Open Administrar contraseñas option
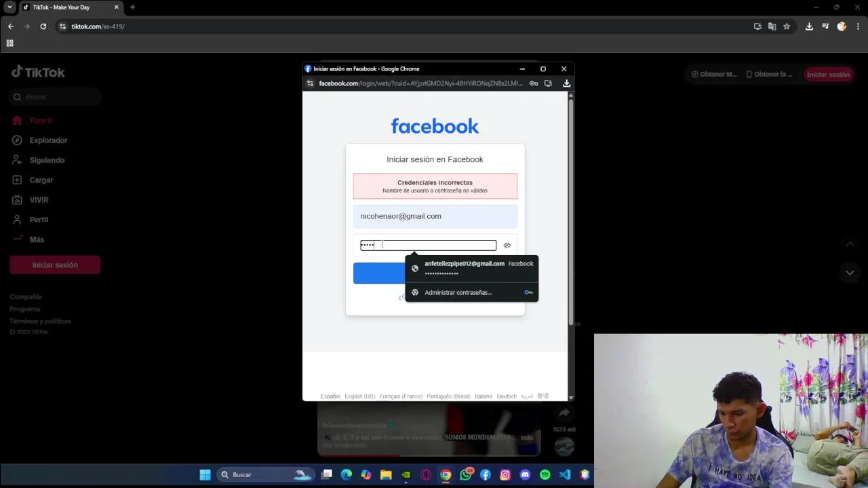Viewport: 868px width, 488px height. coord(471,293)
